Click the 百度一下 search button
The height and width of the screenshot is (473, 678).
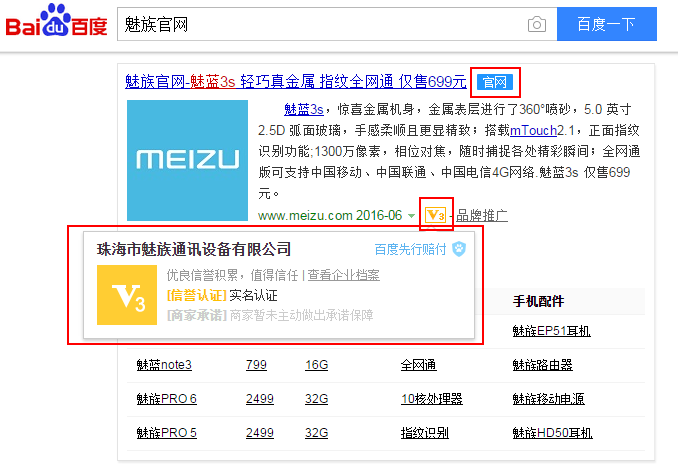click(607, 24)
